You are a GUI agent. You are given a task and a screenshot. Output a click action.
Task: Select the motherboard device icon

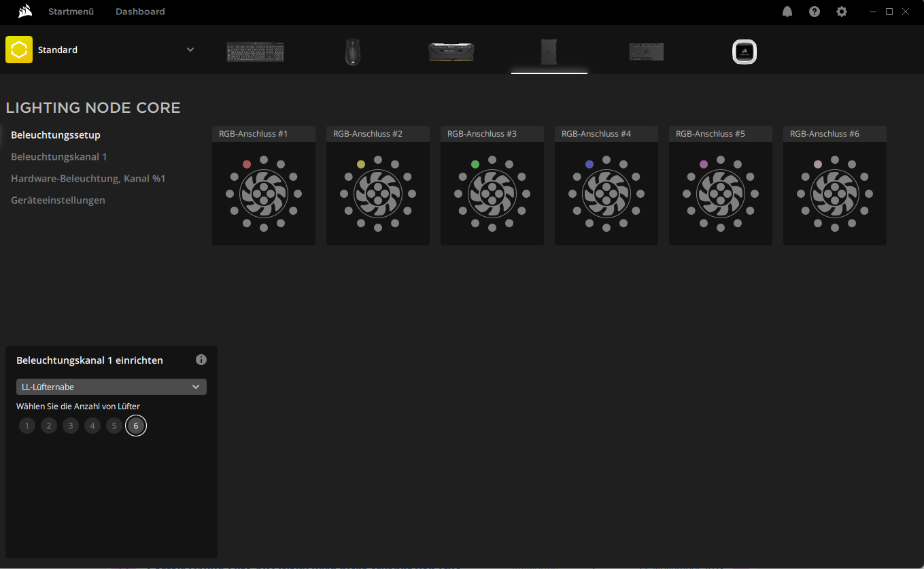[x=647, y=52]
